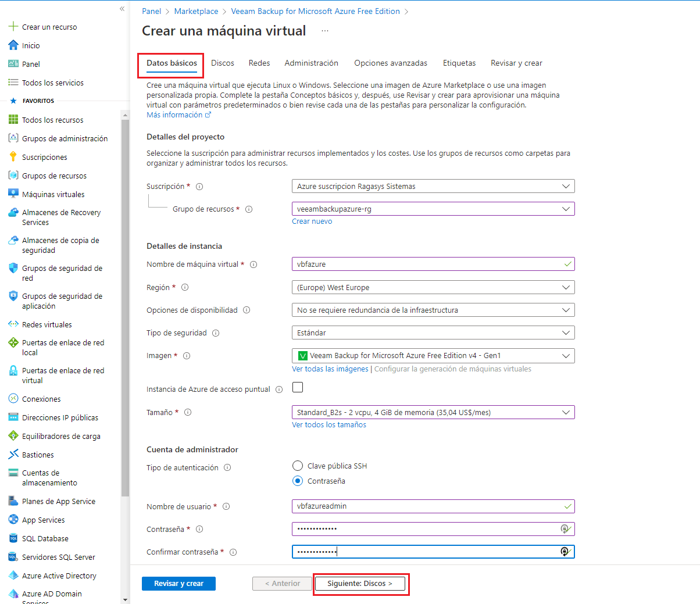Image resolution: width=700 pixels, height=604 pixels.
Task: Show info tooltip for Confirmar contraseña
Action: click(x=233, y=552)
